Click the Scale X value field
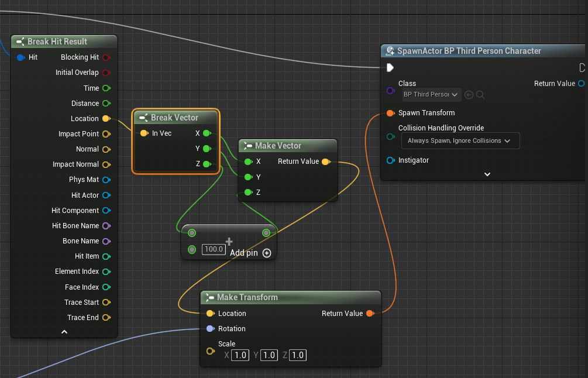Viewport: 588px width, 378px height. point(240,355)
